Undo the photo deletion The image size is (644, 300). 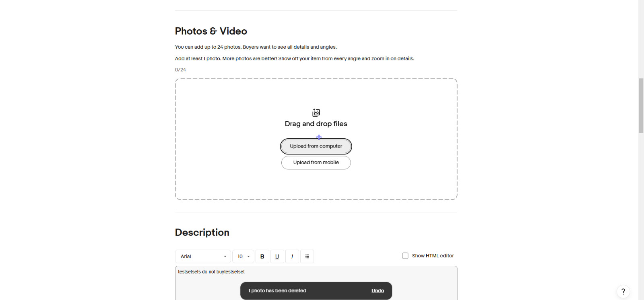point(378,291)
